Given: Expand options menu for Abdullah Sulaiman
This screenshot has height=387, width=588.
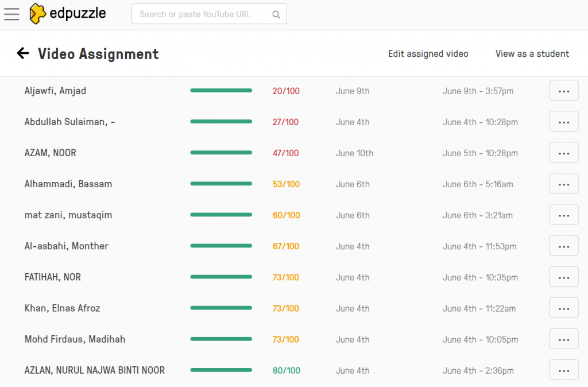Looking at the screenshot, I should pos(563,122).
